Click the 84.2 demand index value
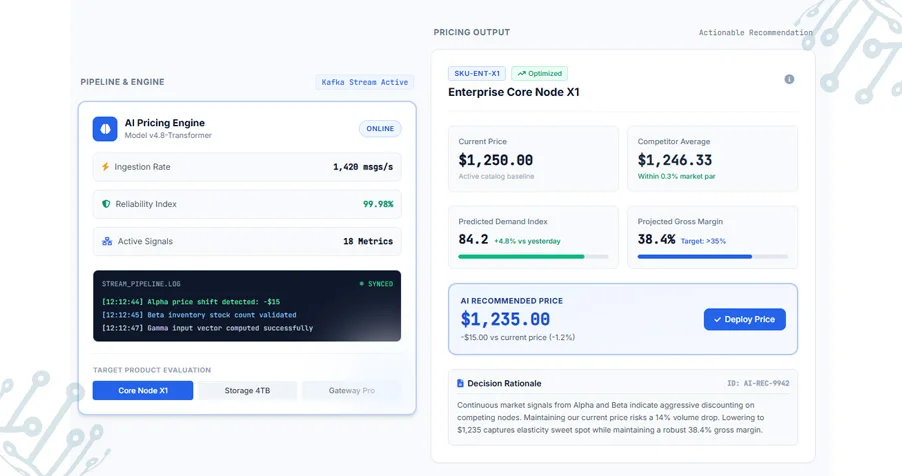The height and width of the screenshot is (476, 902). [x=473, y=239]
